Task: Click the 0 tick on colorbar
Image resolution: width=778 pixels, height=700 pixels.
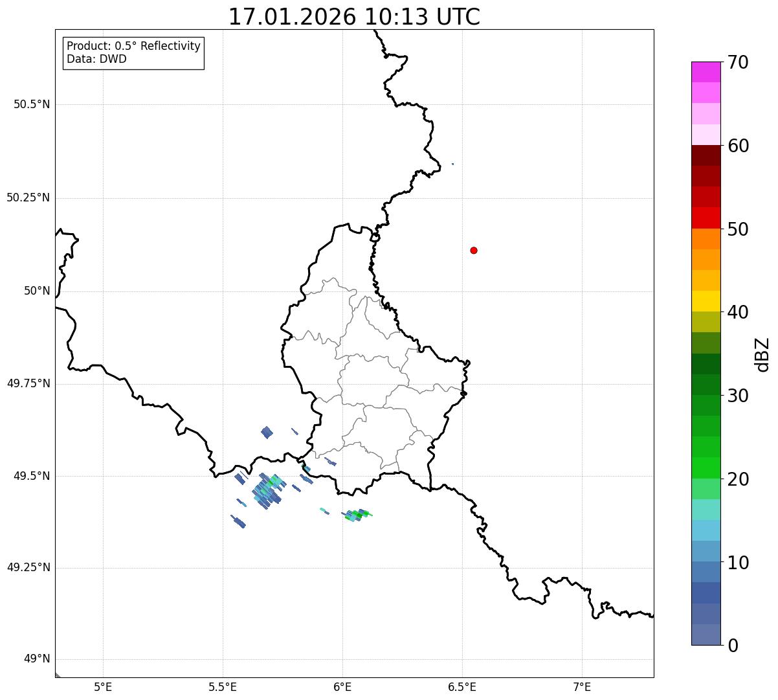Action: (733, 646)
